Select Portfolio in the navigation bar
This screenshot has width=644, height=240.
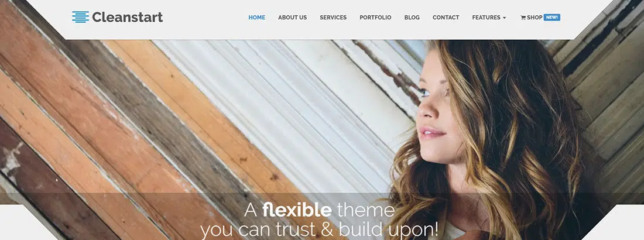click(375, 18)
